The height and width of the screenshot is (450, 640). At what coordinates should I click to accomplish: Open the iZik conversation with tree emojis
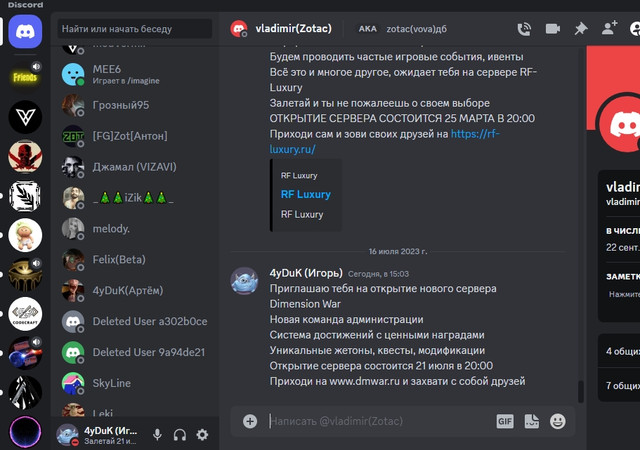(135, 198)
